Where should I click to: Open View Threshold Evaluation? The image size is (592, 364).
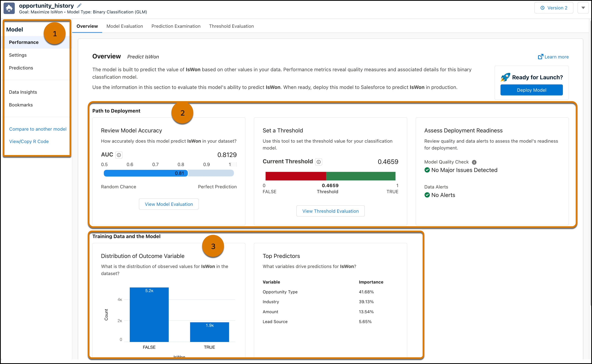[330, 211]
